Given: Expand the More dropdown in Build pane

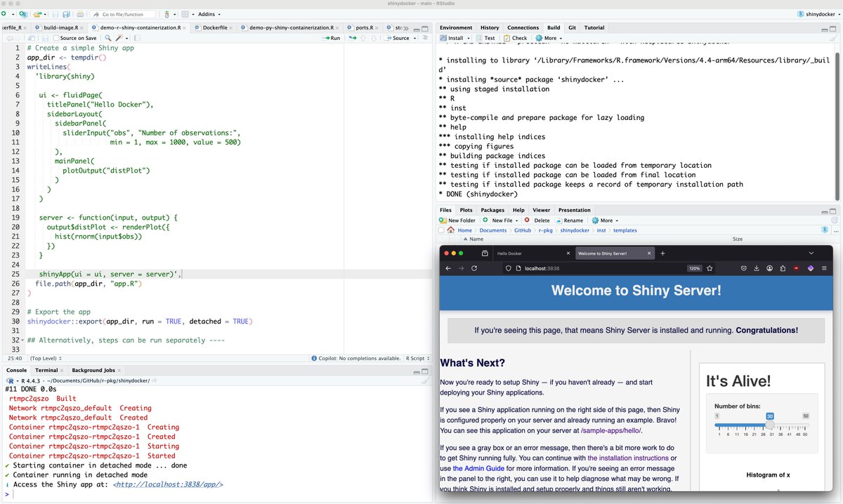Looking at the screenshot, I should [549, 38].
